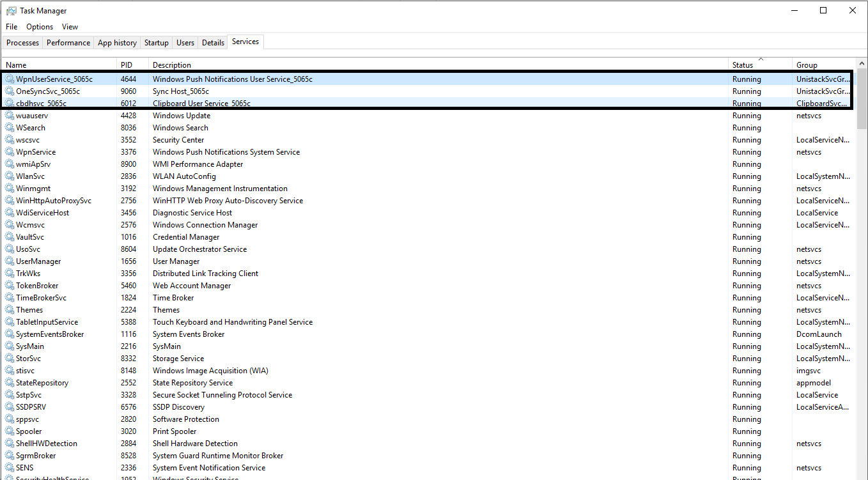The image size is (868, 480).
Task: Click the gear icon beside TabletInputService
Action: tap(10, 322)
